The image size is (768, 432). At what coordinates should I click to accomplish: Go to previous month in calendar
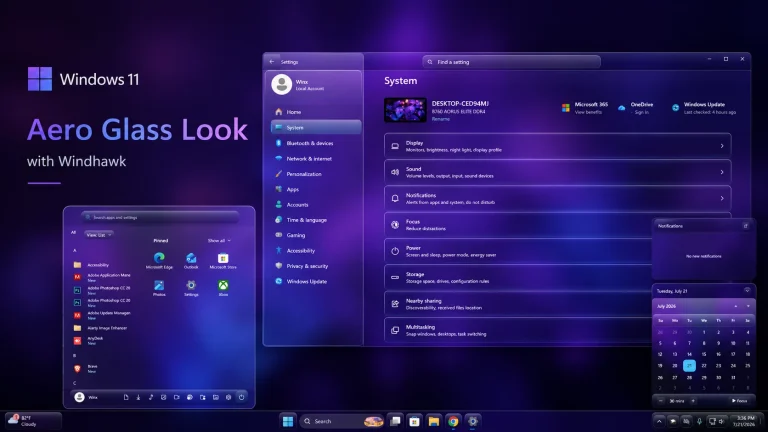click(736, 306)
